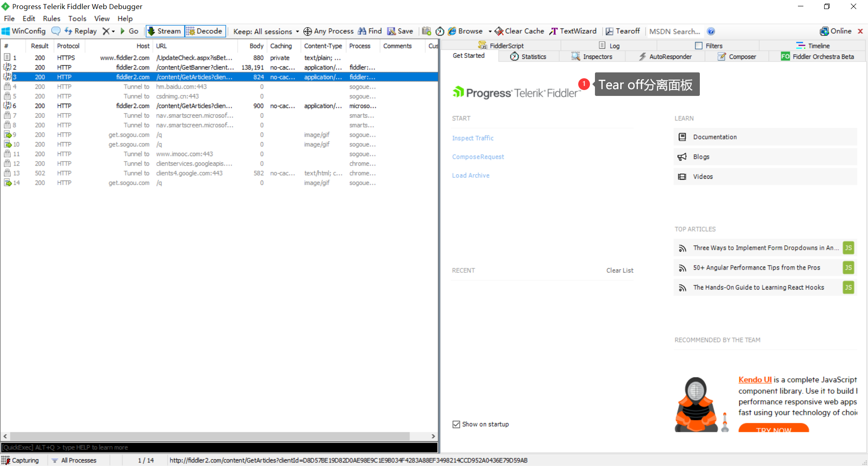
Task: Expand the Remove sessions dropdown arrow
Action: (x=113, y=32)
